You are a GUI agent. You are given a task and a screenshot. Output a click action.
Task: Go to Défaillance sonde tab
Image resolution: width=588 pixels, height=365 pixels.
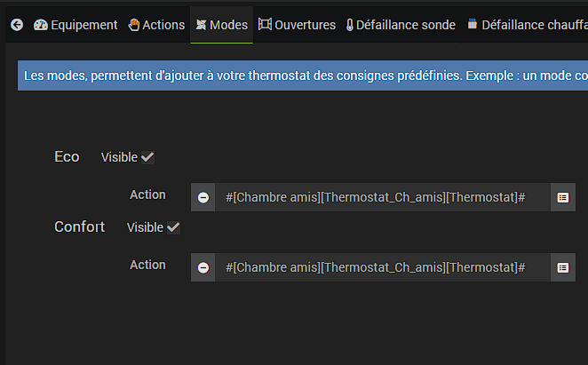pos(401,25)
